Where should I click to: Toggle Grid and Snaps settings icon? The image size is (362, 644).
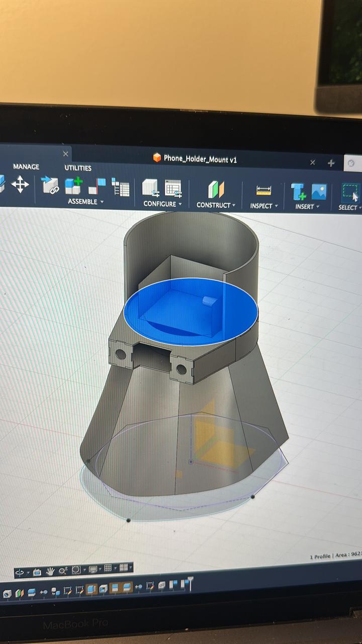point(108,568)
